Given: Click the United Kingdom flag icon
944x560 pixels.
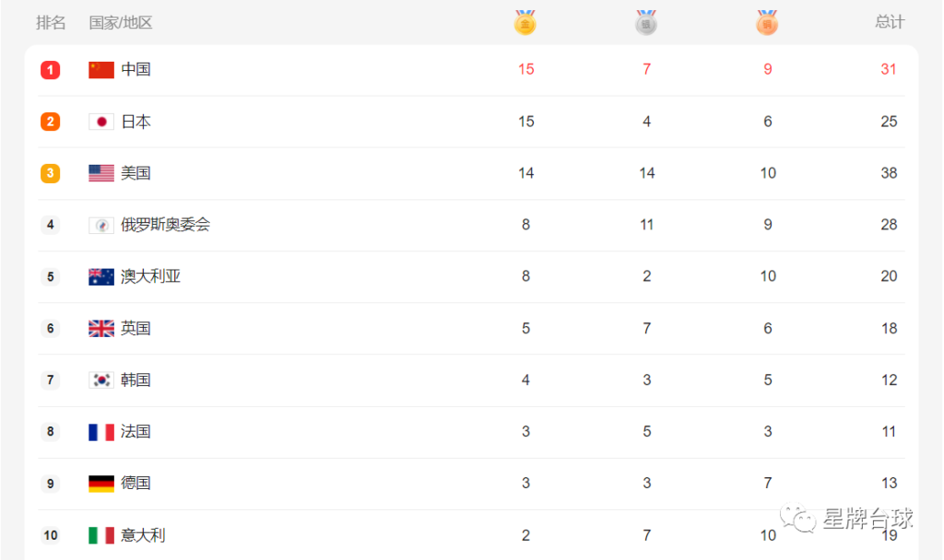Looking at the screenshot, I should pos(101,329).
